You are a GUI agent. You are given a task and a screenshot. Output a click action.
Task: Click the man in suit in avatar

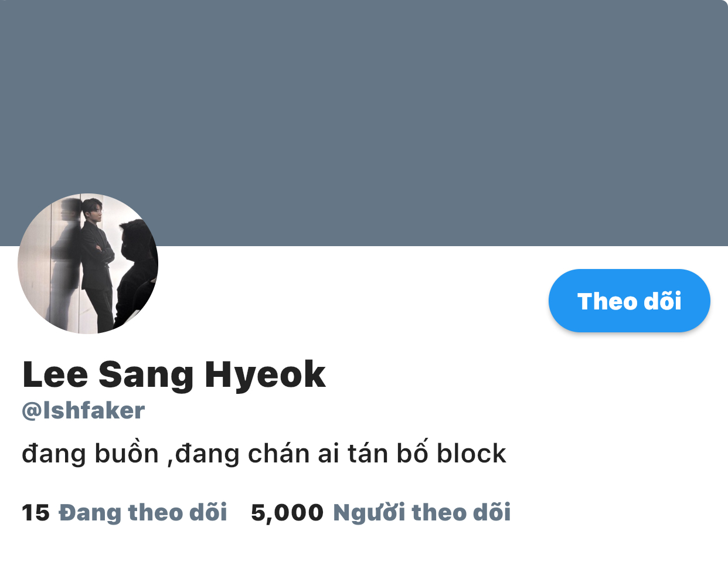[97, 264]
